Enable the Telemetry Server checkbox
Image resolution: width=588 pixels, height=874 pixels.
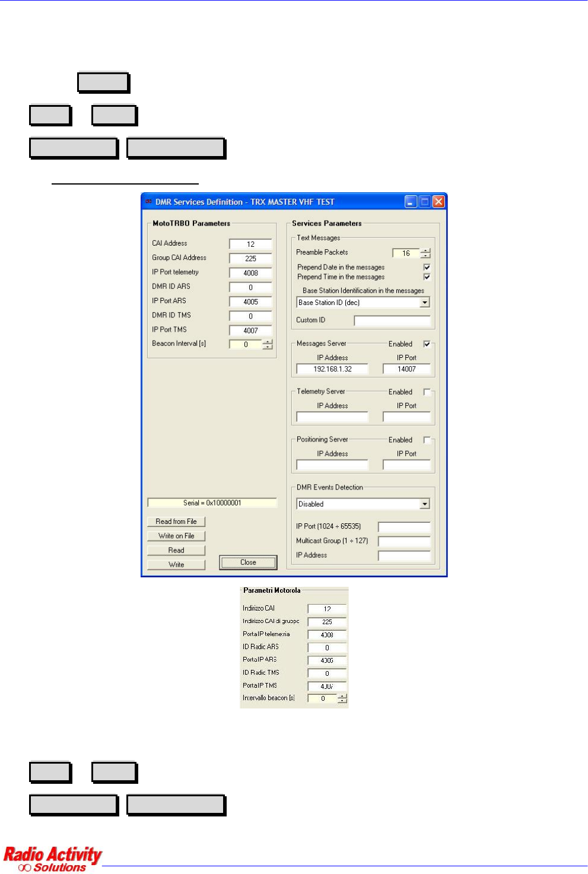click(x=427, y=392)
